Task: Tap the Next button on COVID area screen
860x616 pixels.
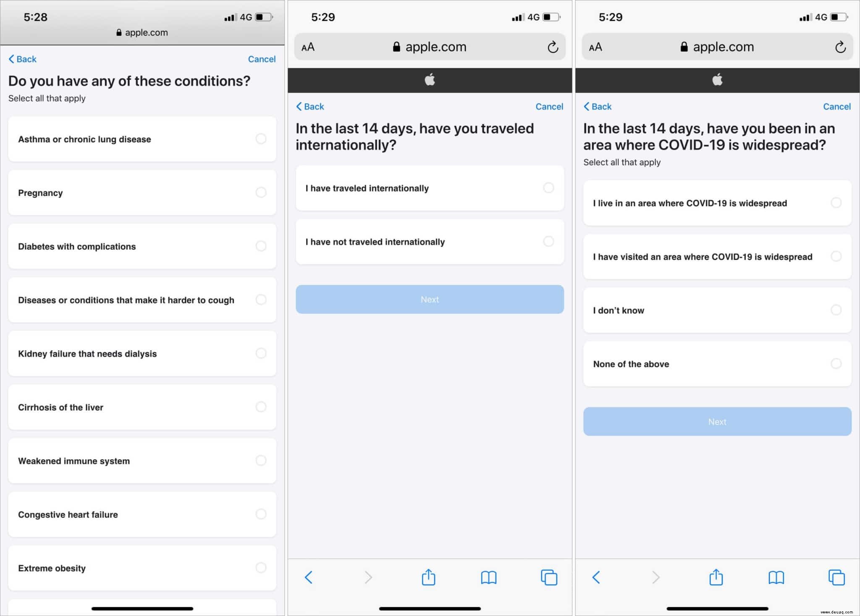Action: 716,422
